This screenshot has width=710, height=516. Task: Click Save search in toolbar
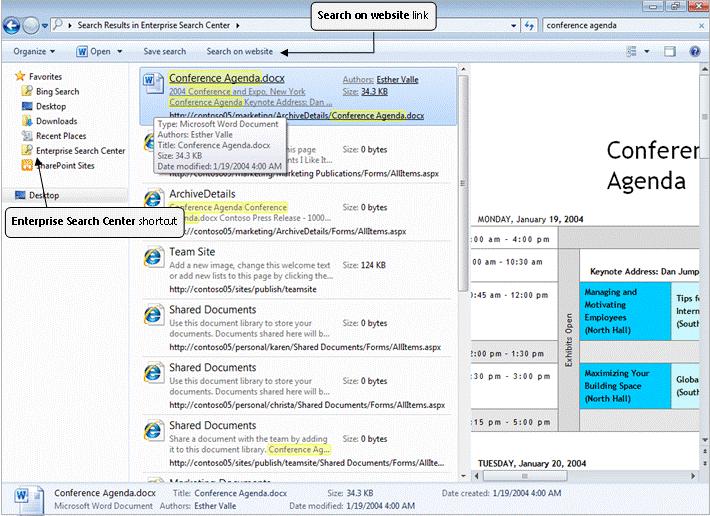pyautogui.click(x=165, y=52)
